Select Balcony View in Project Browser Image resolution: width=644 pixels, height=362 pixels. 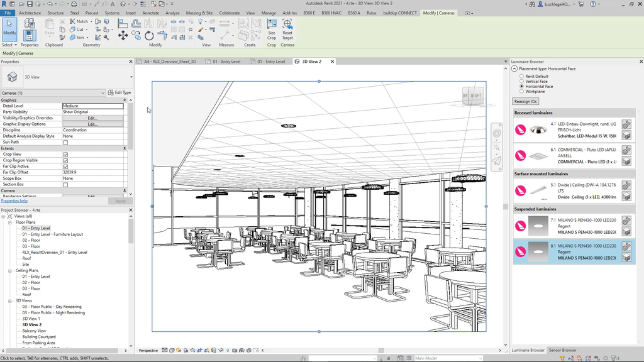(x=34, y=331)
